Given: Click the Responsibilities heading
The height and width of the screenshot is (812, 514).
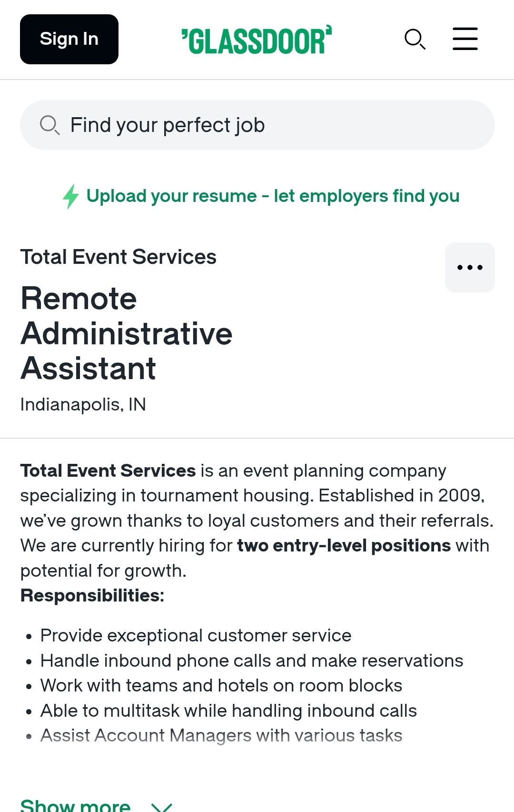Looking at the screenshot, I should tap(92, 596).
